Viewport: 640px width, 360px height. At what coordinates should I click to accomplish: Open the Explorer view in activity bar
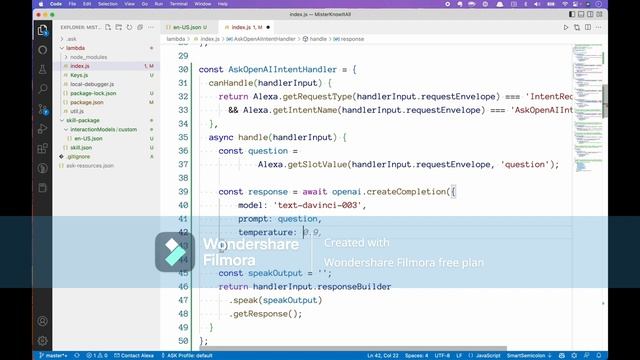point(42,30)
